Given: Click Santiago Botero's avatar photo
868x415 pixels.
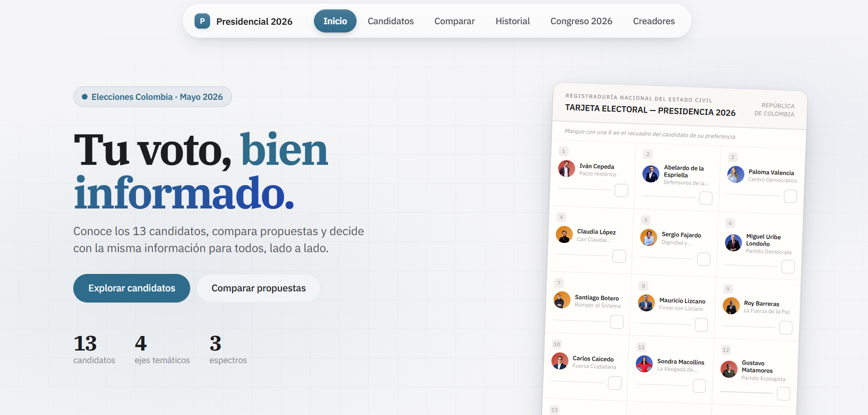Looking at the screenshot, I should pos(562,300).
